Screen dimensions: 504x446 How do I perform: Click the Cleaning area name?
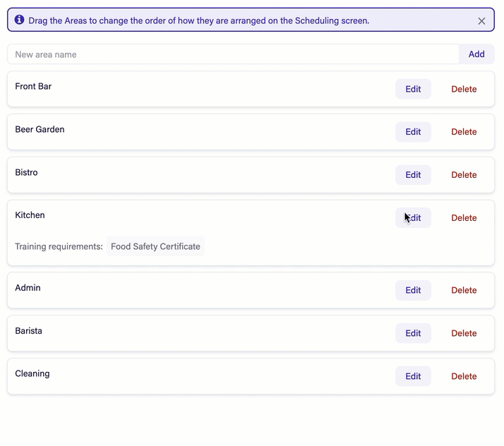32,374
